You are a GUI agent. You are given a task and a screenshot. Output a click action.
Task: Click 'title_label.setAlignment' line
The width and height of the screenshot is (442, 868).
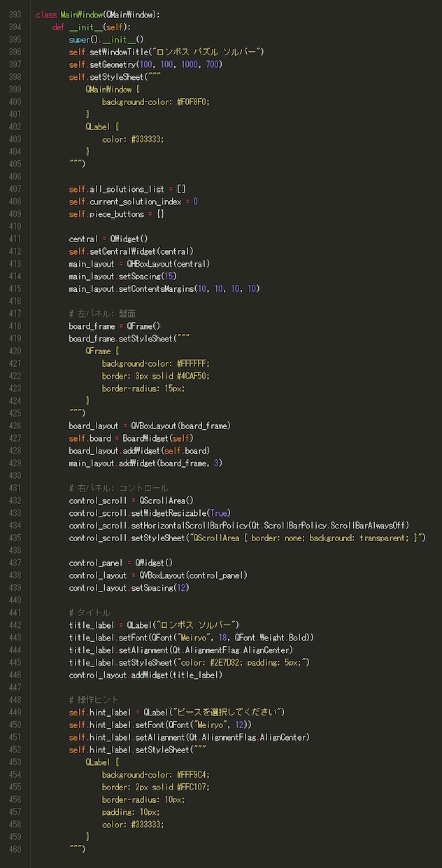(180, 650)
